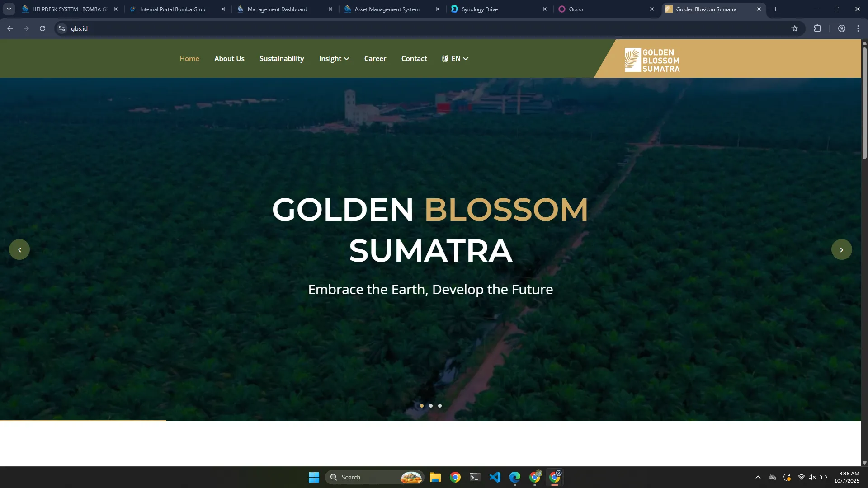Open the EN language selector dropdown
This screenshot has height=488, width=868.
(x=455, y=59)
